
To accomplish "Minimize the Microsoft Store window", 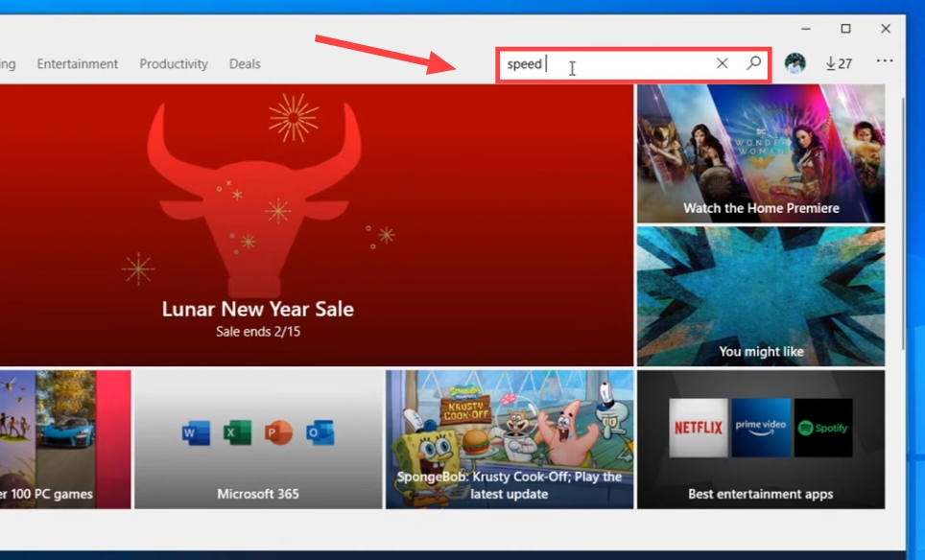I will click(x=806, y=29).
